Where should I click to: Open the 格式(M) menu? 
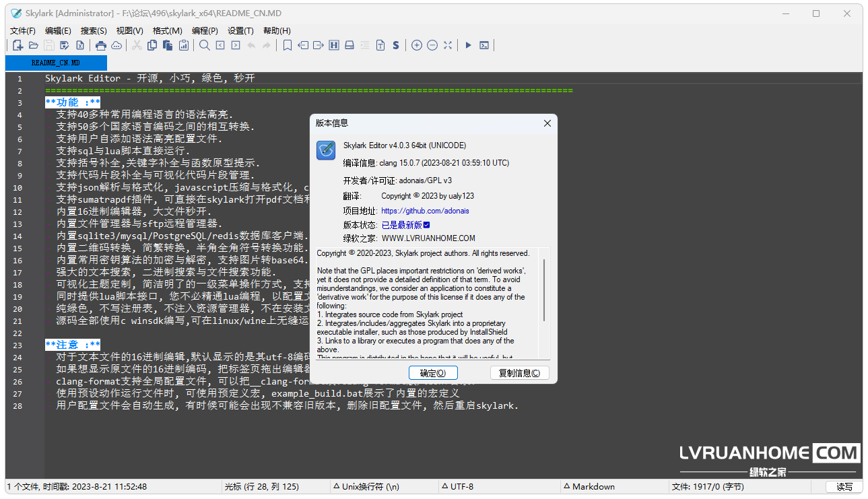[x=167, y=31]
